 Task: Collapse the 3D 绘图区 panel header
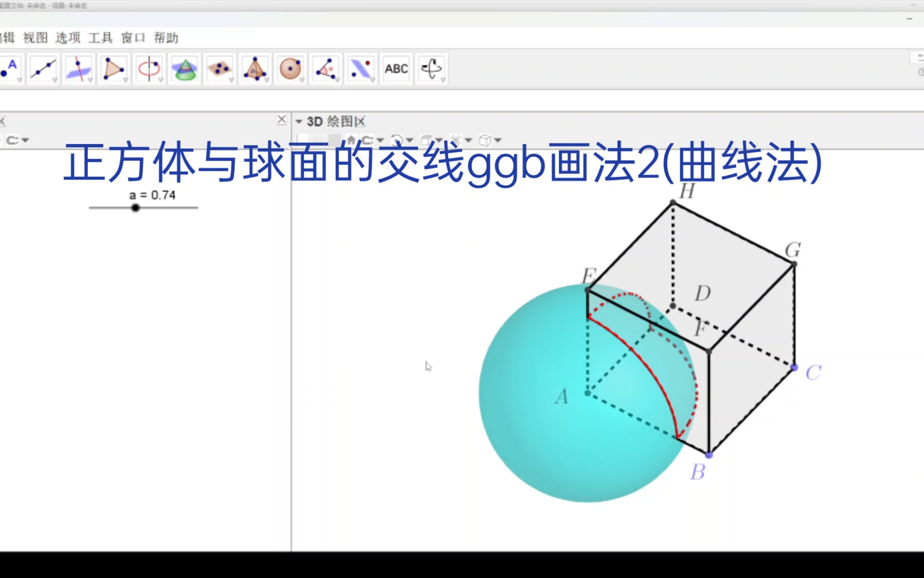pos(298,121)
